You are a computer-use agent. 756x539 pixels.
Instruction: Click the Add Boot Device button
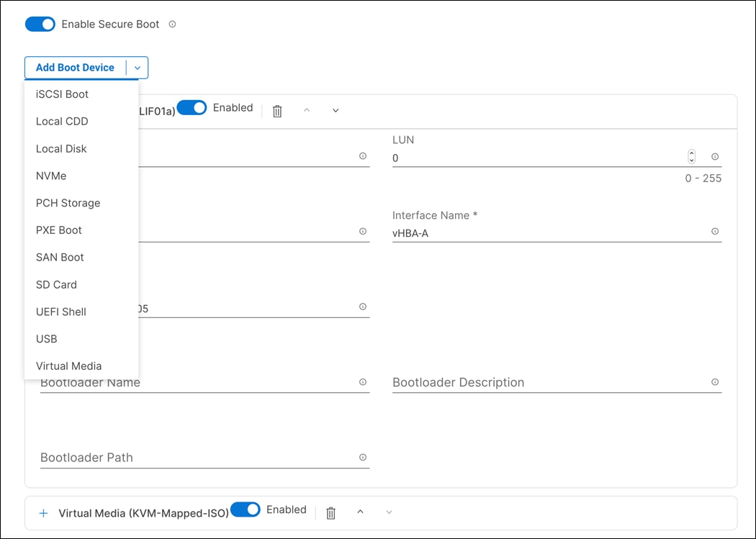click(x=75, y=67)
